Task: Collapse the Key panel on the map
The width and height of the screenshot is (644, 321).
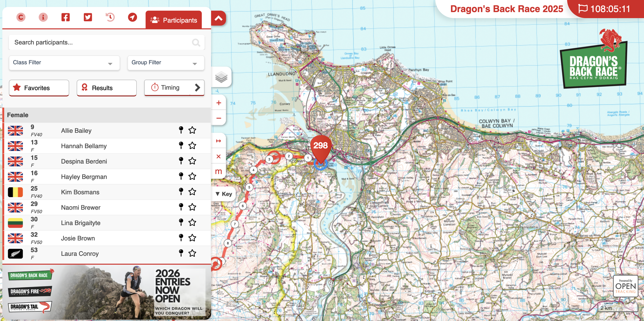Action: point(223,194)
